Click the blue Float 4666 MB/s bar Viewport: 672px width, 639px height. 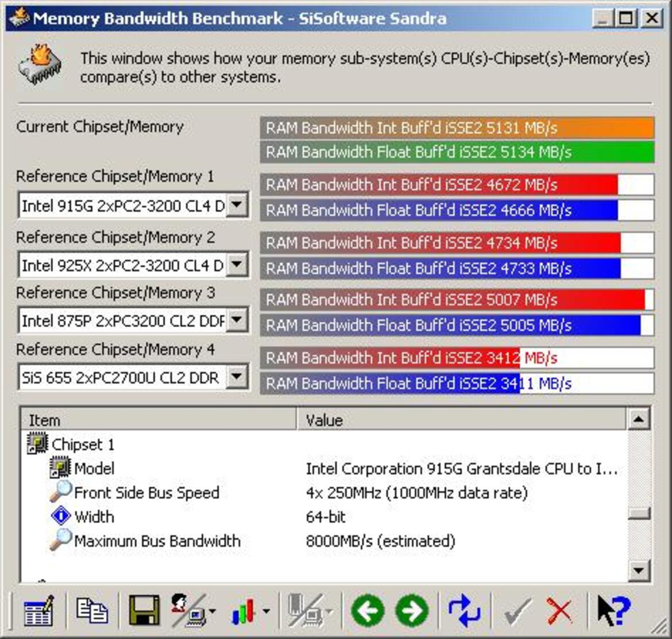[x=457, y=210]
